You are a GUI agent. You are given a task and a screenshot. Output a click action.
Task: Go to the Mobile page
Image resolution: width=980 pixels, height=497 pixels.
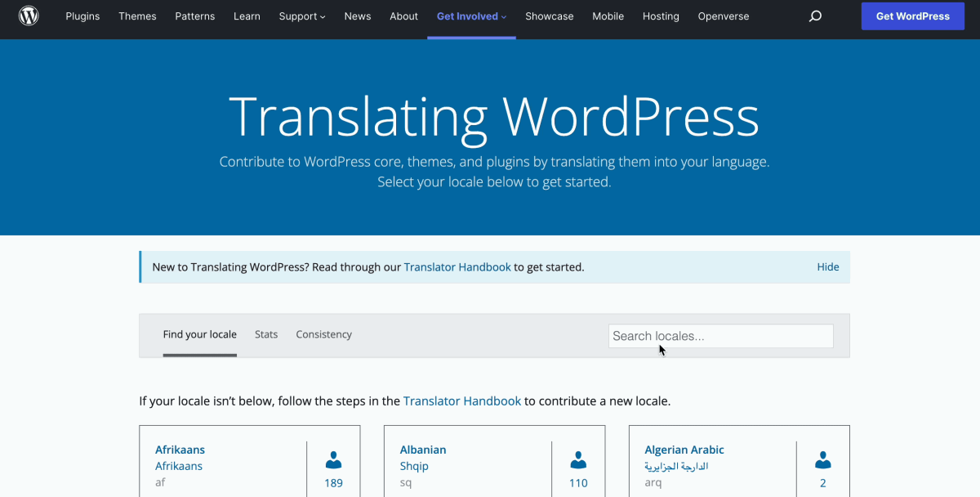point(608,16)
